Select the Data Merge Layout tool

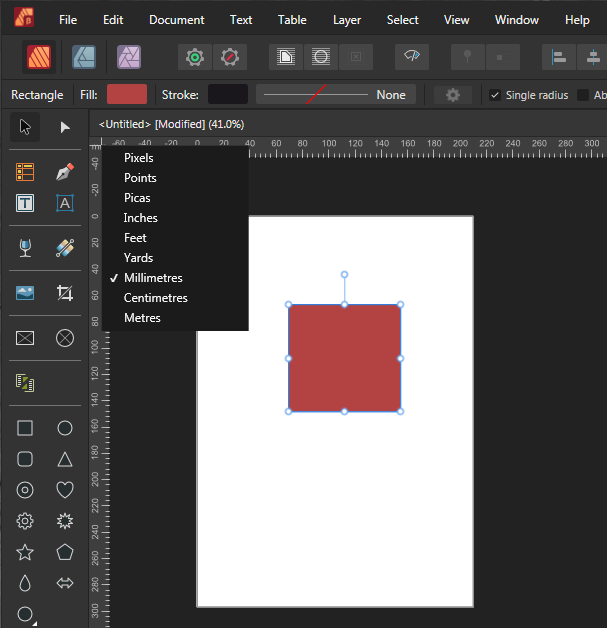[x=25, y=383]
